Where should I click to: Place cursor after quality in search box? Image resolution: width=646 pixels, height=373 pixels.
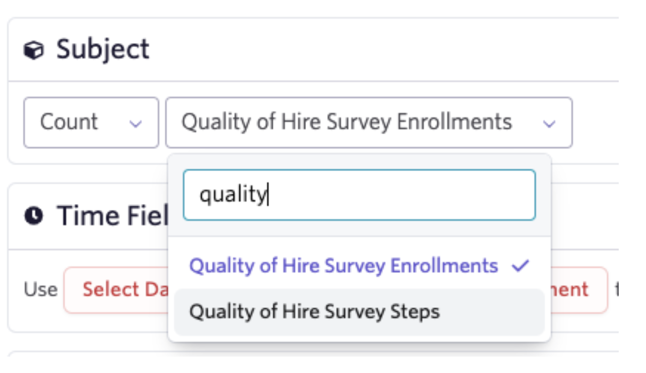coord(269,195)
